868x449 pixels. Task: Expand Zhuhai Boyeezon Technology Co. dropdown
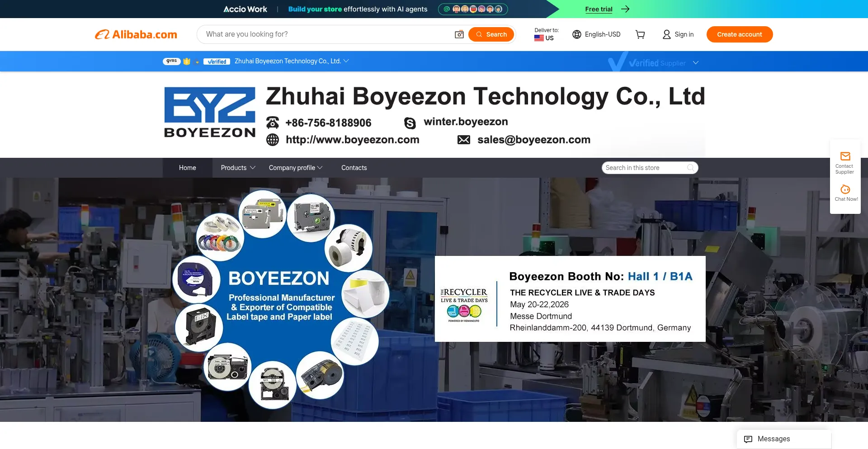[346, 61]
